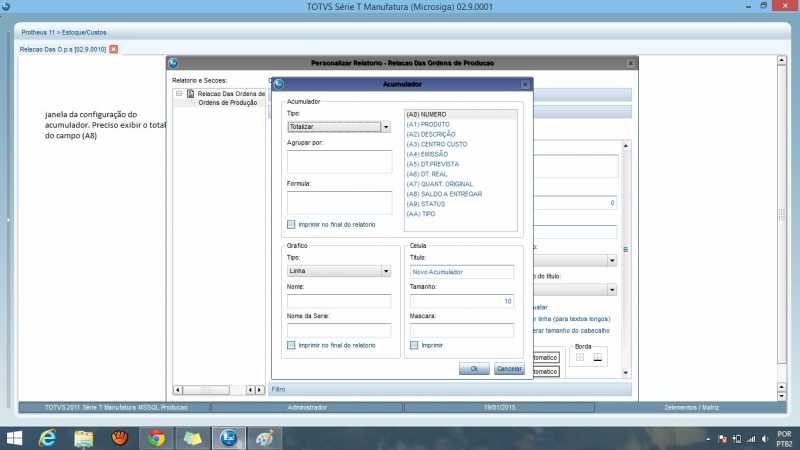The width and height of the screenshot is (800, 450).
Task: Open the upper dropdown behind the Acumulador dialog
Action: click(x=612, y=261)
